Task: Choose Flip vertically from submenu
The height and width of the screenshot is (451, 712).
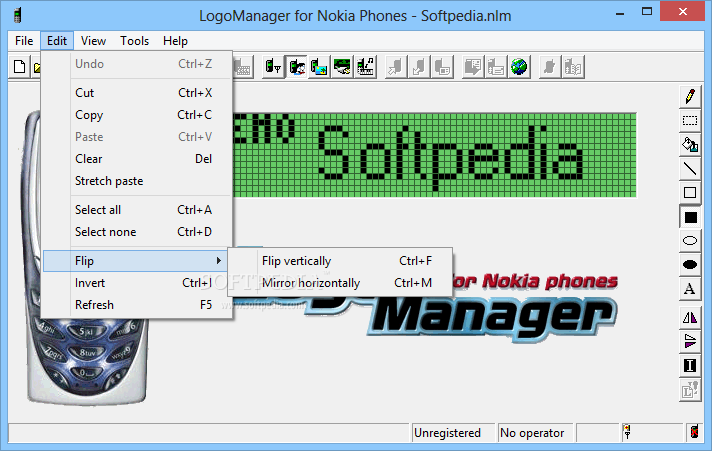Action: point(340,261)
